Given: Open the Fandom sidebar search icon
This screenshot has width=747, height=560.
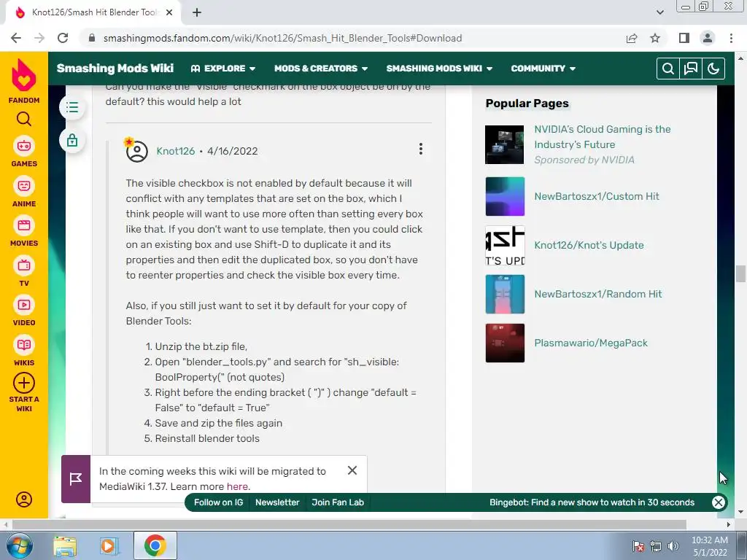Looking at the screenshot, I should pyautogui.click(x=24, y=119).
